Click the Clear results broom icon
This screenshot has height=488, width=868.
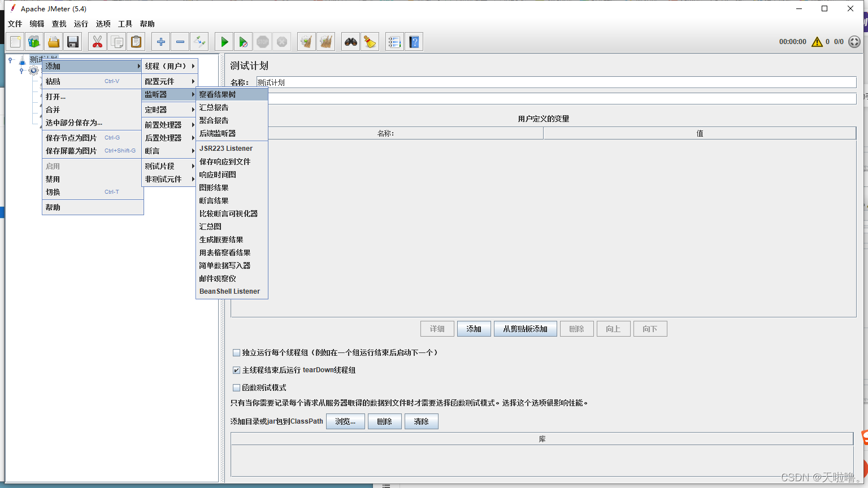pos(307,42)
